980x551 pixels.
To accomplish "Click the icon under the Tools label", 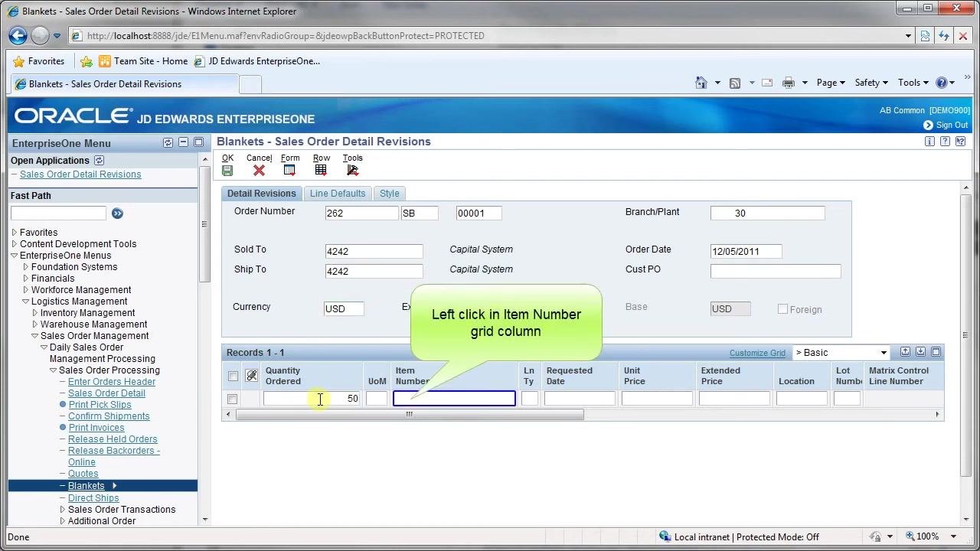I will [x=352, y=171].
